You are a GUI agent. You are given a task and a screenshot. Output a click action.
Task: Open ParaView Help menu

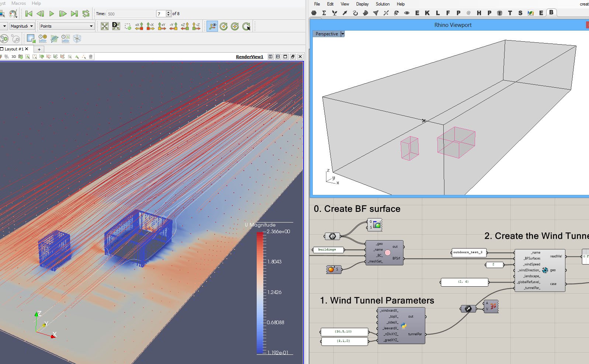36,3
